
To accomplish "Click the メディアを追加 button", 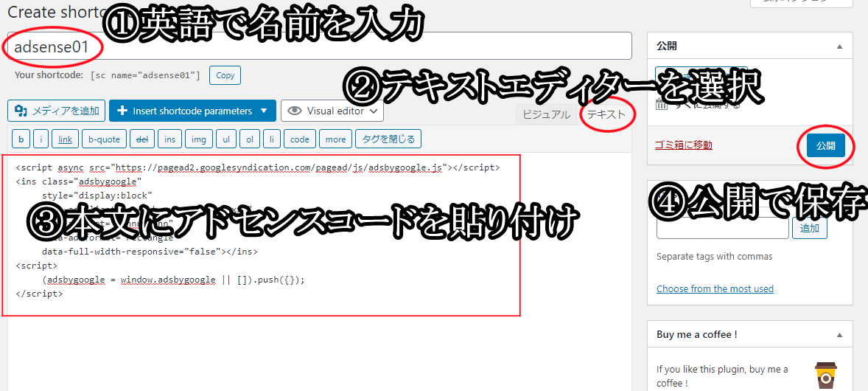I will pyautogui.click(x=57, y=111).
